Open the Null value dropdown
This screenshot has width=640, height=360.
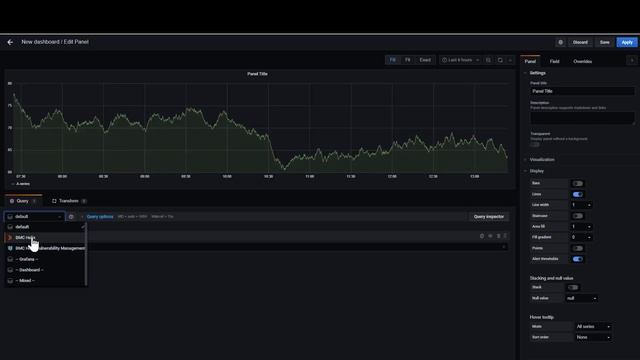(582, 298)
